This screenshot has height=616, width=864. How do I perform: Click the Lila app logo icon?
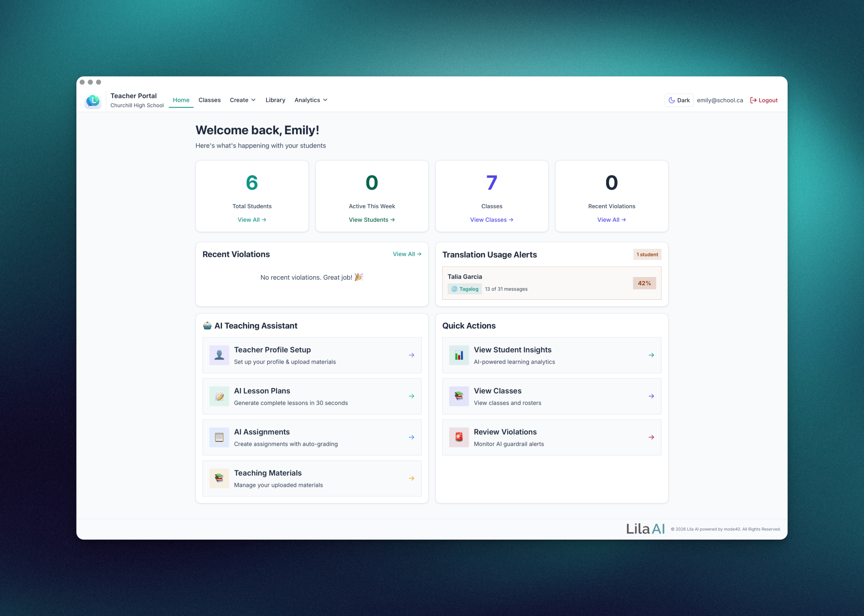[x=92, y=101]
